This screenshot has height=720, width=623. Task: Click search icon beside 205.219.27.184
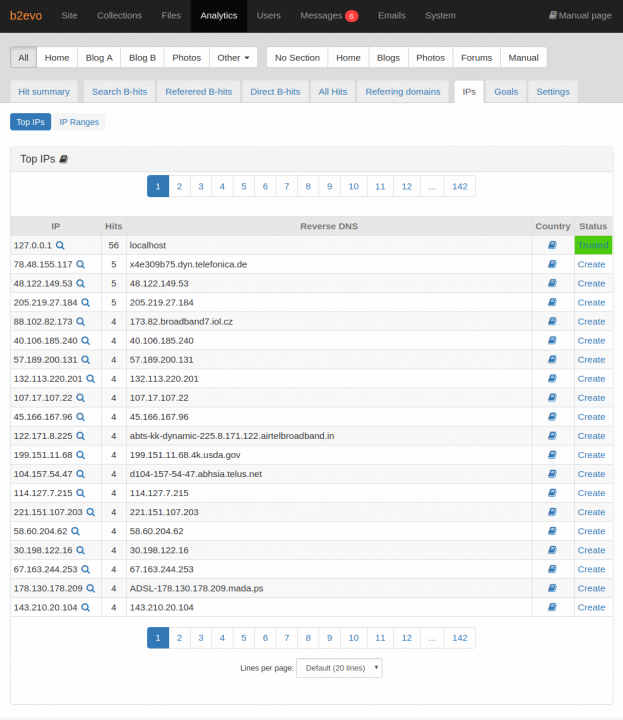coord(85,303)
